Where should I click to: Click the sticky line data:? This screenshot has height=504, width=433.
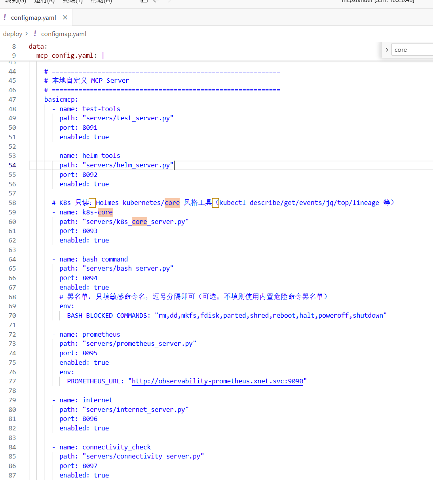38,46
